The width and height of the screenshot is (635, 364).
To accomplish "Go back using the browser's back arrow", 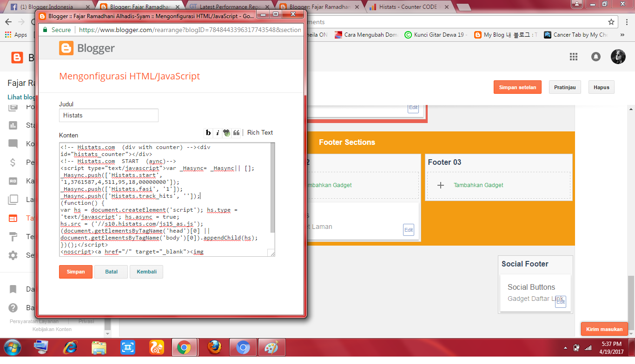I will coord(8,22).
